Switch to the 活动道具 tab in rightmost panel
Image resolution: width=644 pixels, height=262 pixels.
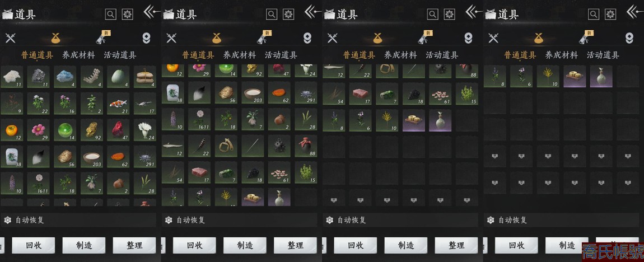[603, 55]
